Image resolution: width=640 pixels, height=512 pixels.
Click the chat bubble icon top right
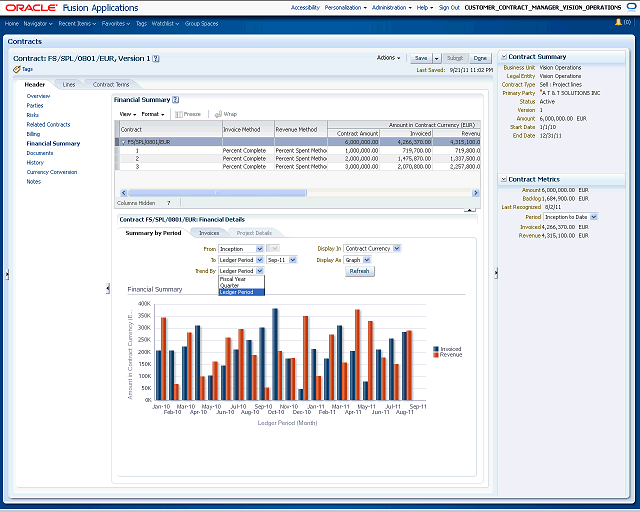pyautogui.click(x=631, y=7)
